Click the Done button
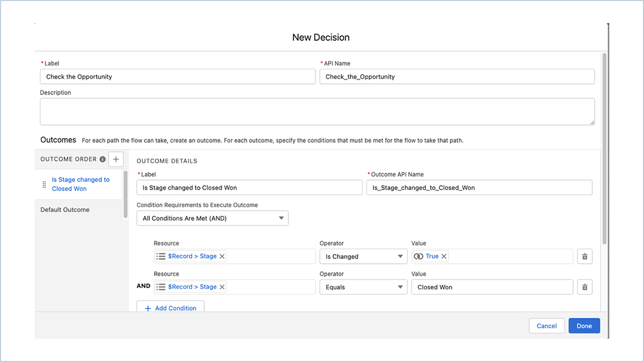The width and height of the screenshot is (644, 362). point(584,326)
